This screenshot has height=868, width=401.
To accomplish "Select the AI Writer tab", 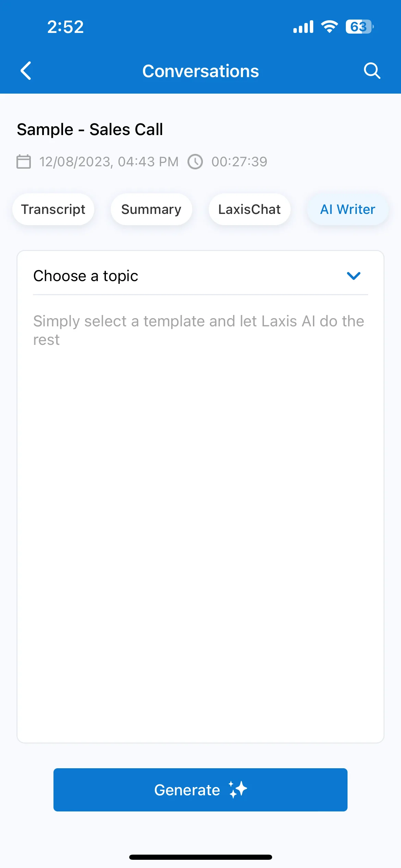I will 348,209.
